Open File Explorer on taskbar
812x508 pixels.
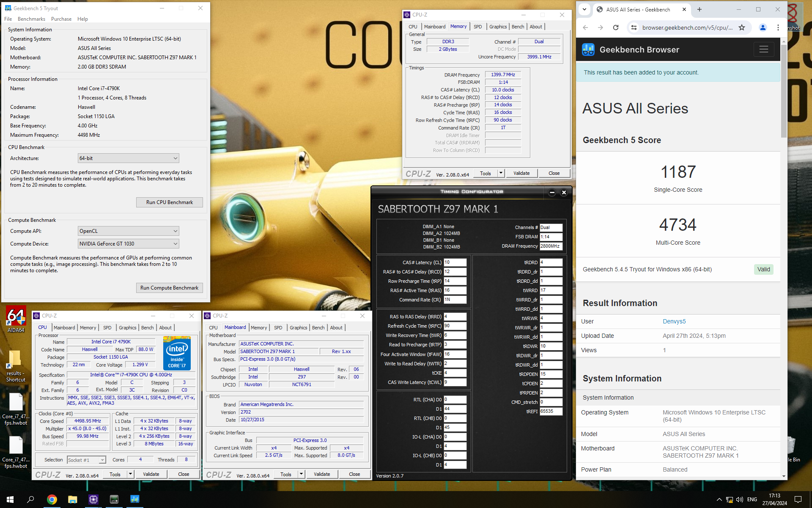(x=72, y=500)
